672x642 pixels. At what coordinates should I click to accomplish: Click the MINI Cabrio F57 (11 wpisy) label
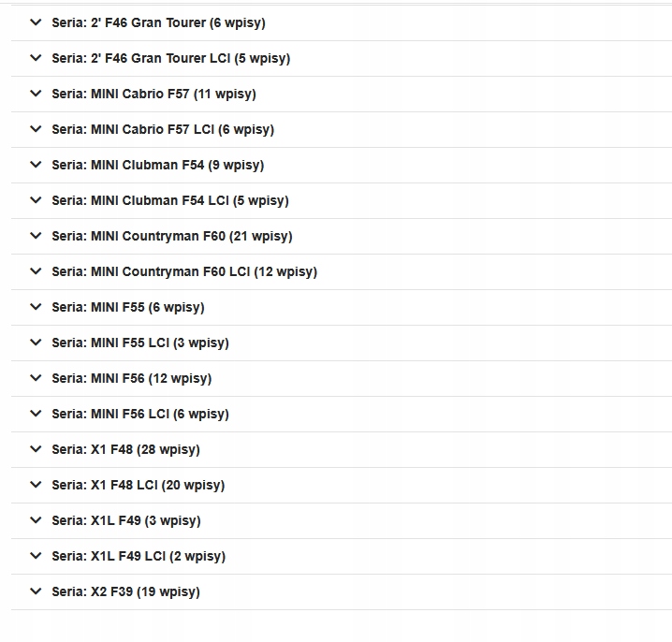pyautogui.click(x=153, y=94)
